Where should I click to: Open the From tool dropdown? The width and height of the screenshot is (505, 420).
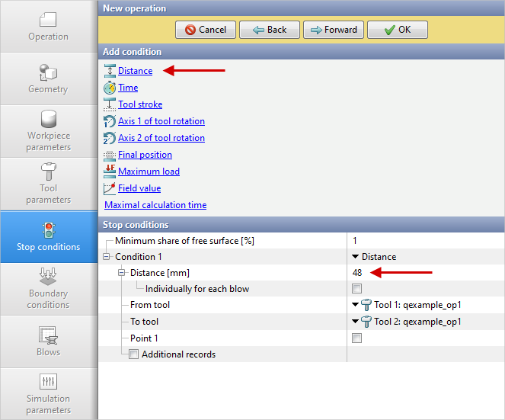click(356, 305)
